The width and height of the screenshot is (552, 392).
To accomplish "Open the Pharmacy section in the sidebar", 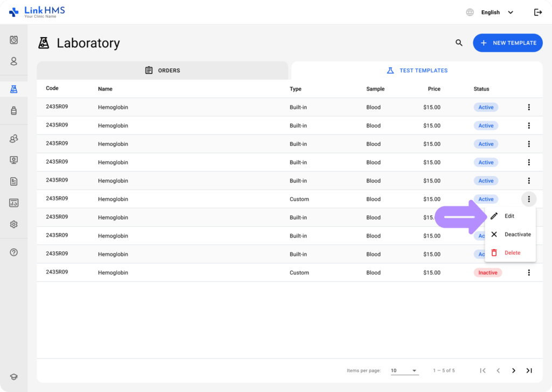I will click(x=13, y=110).
